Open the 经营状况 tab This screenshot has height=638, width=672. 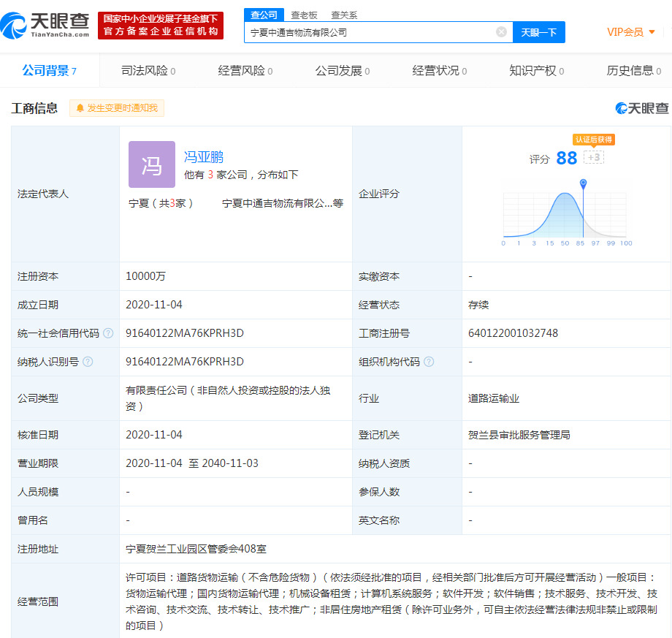click(x=439, y=70)
